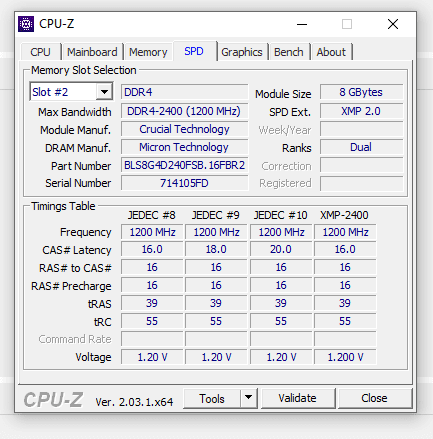The height and width of the screenshot is (439, 433).
Task: Click the XMP-2400 frequency 1200 MHz cell
Action: (345, 232)
